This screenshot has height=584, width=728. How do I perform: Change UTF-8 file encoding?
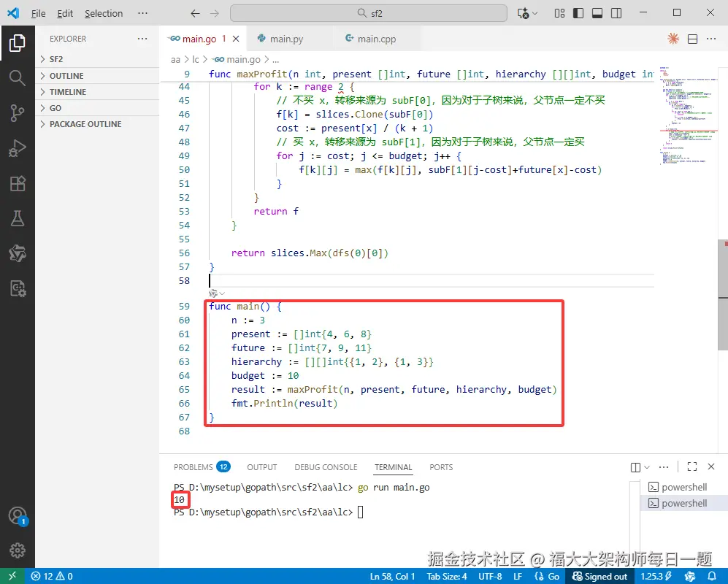coord(490,576)
